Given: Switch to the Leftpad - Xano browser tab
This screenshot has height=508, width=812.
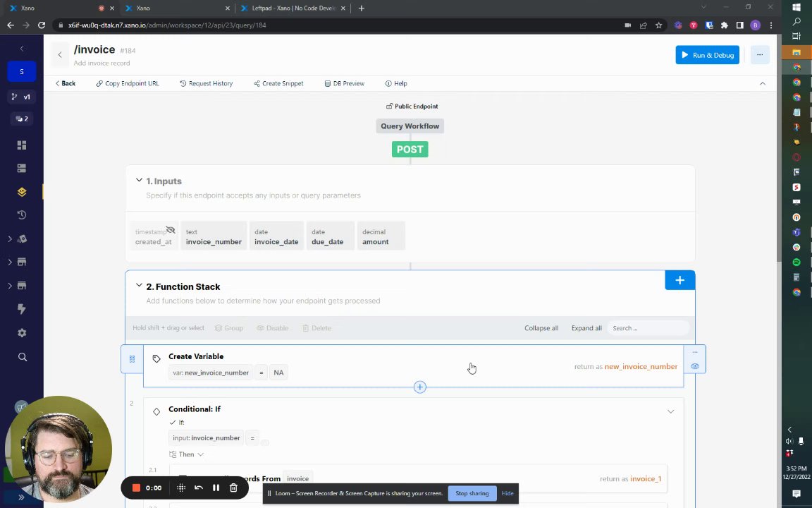Looking at the screenshot, I should (x=293, y=8).
